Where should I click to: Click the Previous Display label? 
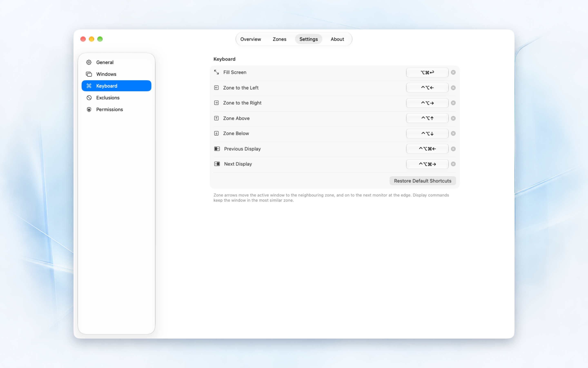coord(242,149)
